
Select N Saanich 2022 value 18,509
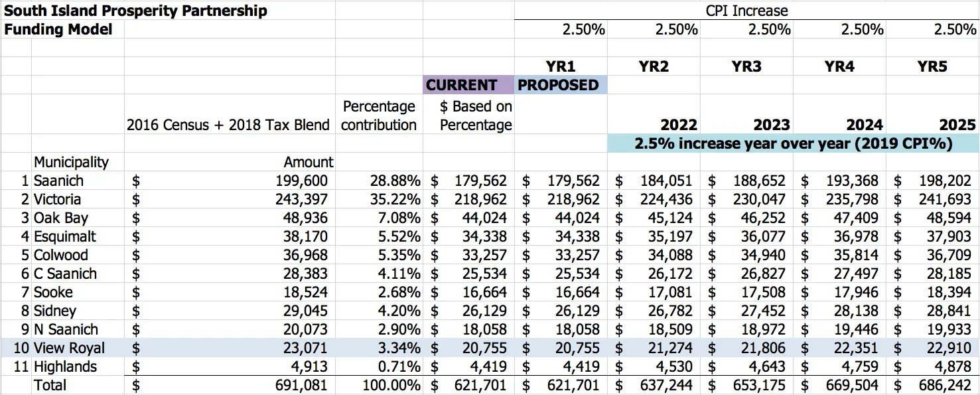(670, 329)
